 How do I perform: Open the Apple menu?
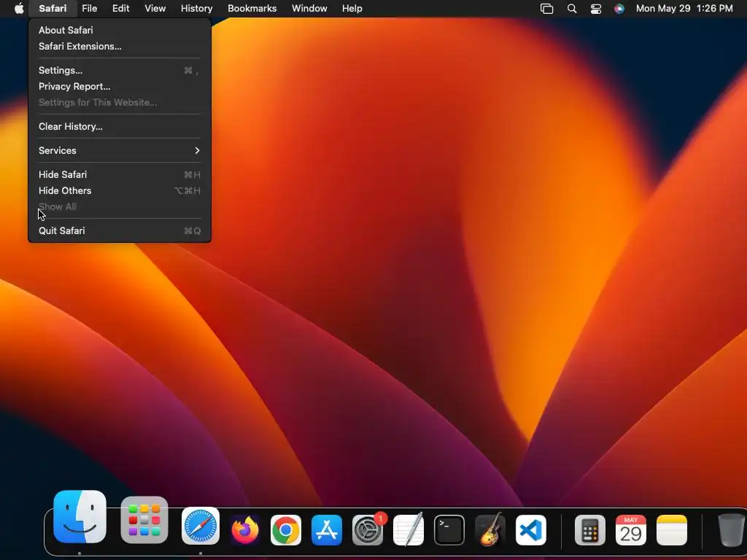click(19, 8)
